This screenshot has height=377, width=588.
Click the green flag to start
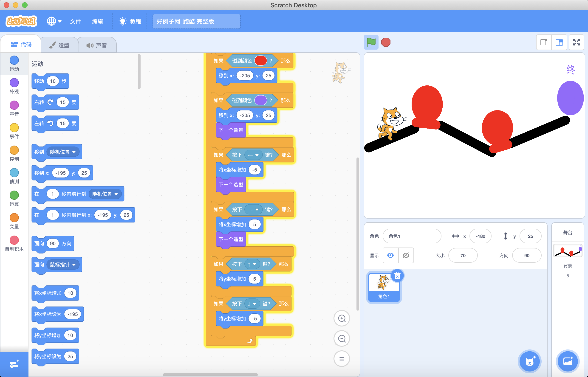tap(371, 42)
